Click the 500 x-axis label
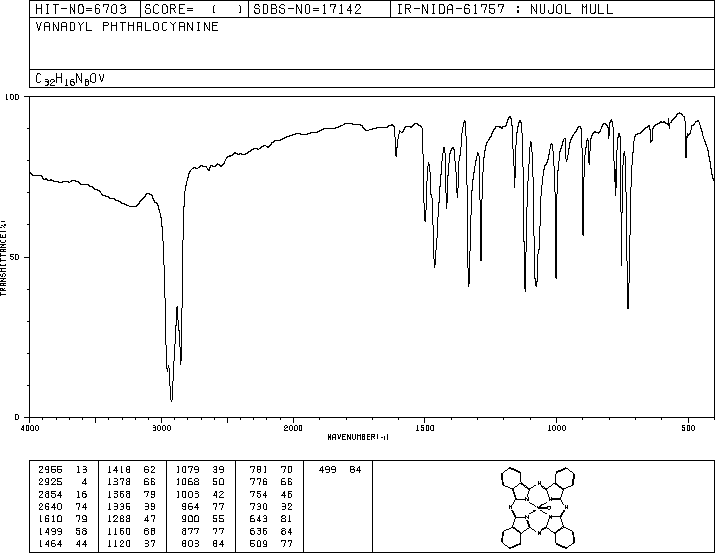 point(688,428)
